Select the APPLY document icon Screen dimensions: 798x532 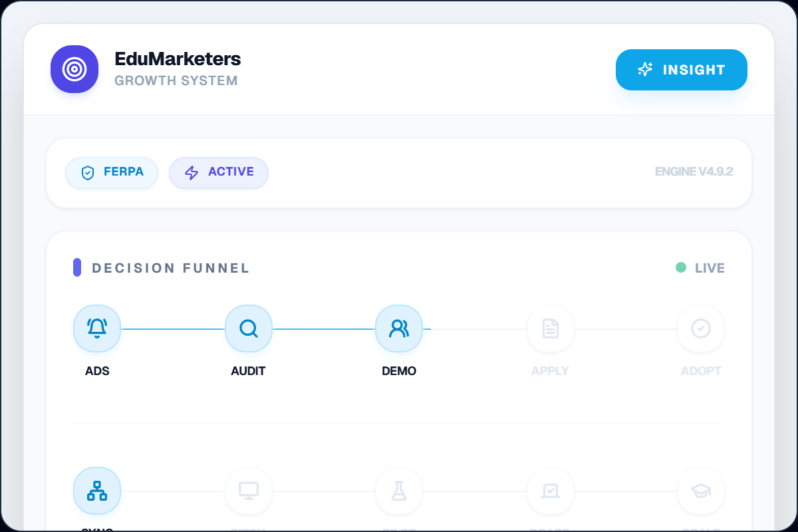[x=550, y=328]
